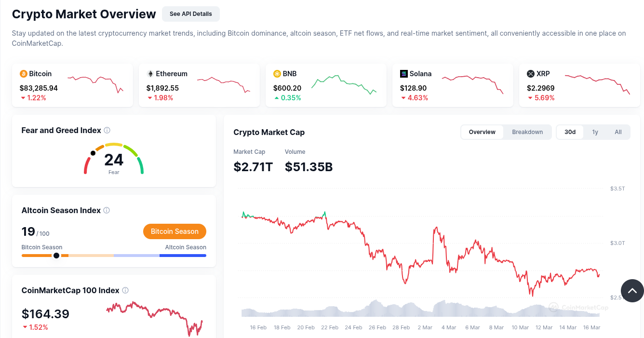Viewport: 644px width, 338px height.
Task: Click the scroll-to-top arrow button
Action: [x=632, y=291]
